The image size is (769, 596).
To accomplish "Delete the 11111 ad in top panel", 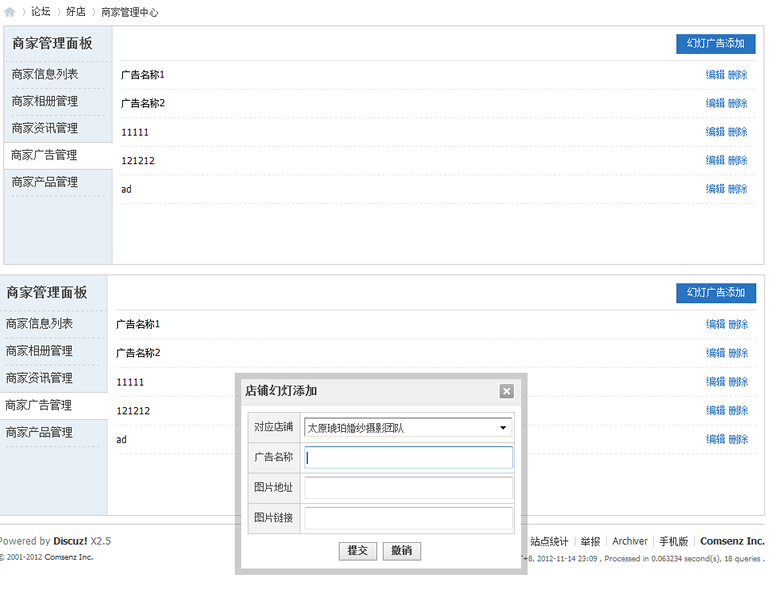I will pyautogui.click(x=738, y=131).
